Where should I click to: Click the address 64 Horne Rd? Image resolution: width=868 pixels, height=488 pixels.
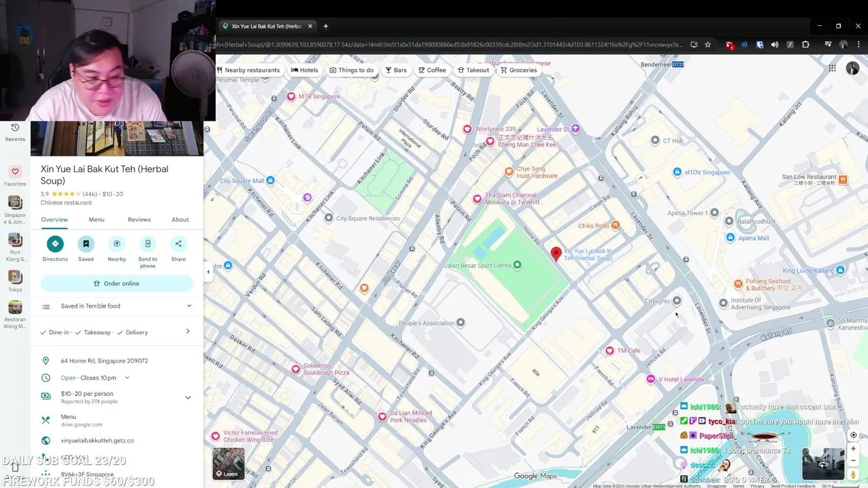104,361
